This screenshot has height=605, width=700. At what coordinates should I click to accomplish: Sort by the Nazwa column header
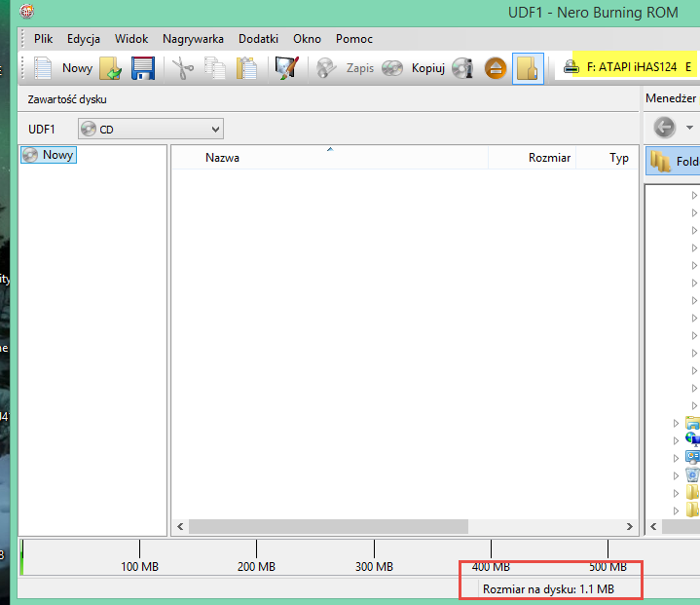(x=329, y=157)
